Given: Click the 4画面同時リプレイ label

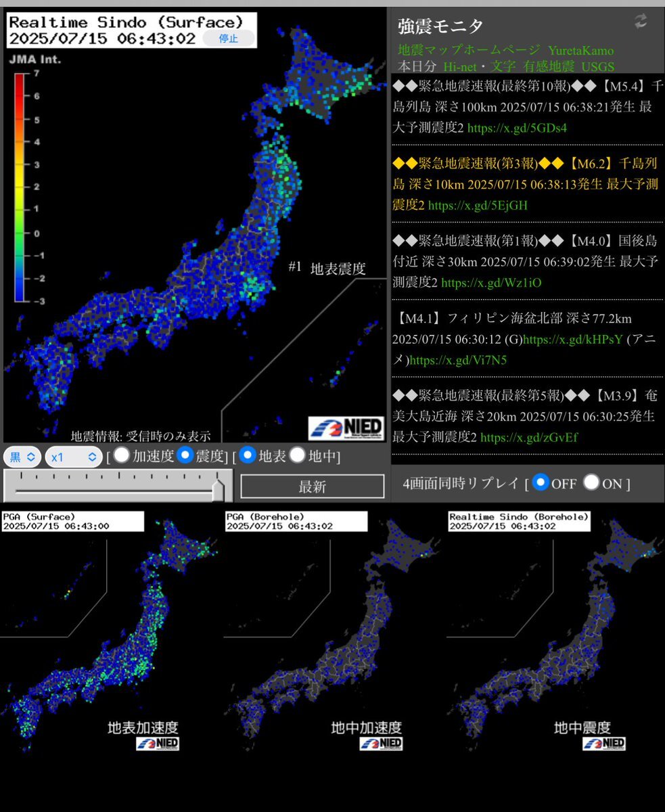Looking at the screenshot, I should pyautogui.click(x=461, y=484).
